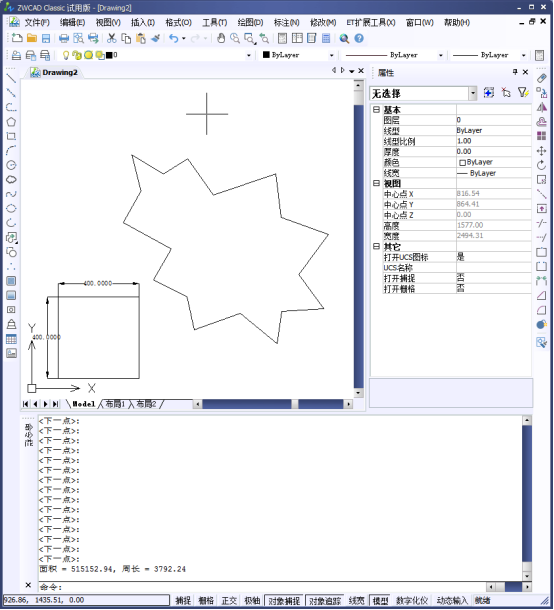
Task: Open the ET扩展工具(X) menu
Action: [x=371, y=23]
